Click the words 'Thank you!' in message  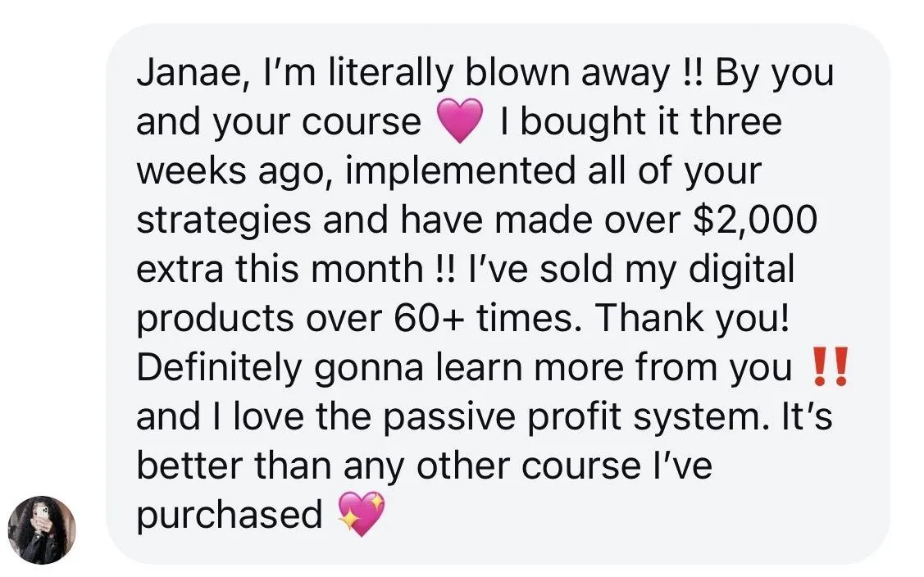[692, 318]
